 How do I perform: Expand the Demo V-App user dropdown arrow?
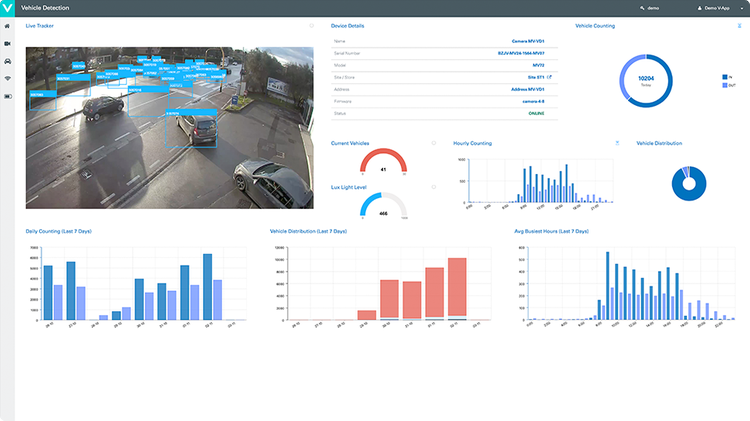(x=742, y=8)
